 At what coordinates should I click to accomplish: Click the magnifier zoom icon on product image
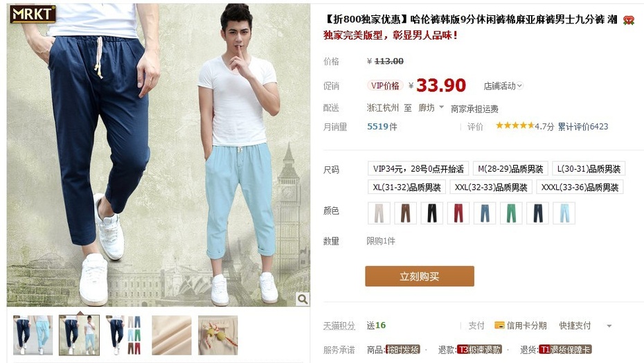point(303,299)
